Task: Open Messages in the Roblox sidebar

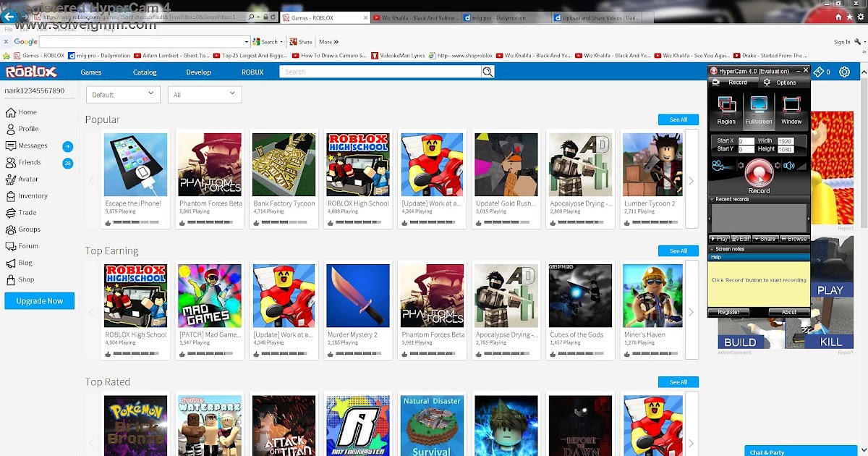Action: point(27,145)
